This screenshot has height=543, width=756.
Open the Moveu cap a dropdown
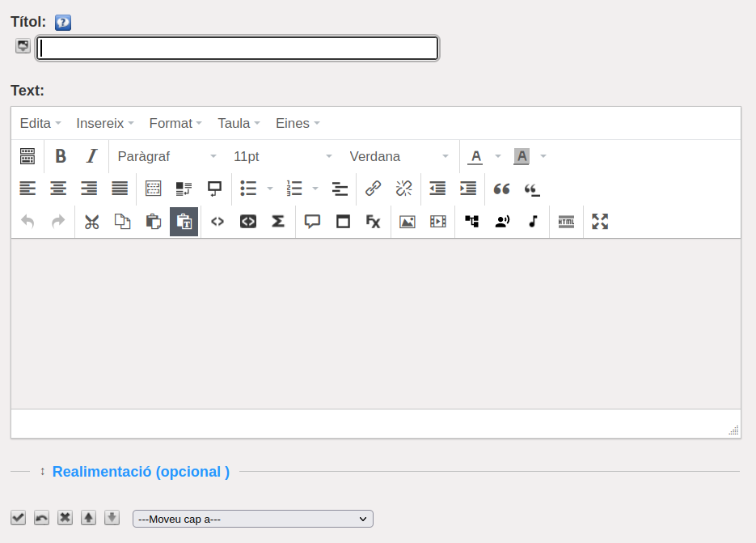253,519
